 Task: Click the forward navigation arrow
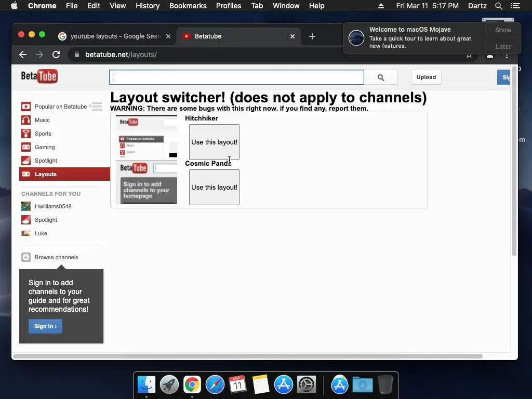pyautogui.click(x=39, y=55)
